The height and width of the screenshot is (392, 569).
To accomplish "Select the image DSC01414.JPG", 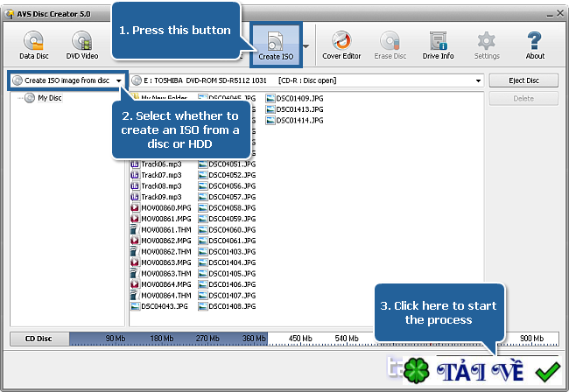I will (295, 120).
